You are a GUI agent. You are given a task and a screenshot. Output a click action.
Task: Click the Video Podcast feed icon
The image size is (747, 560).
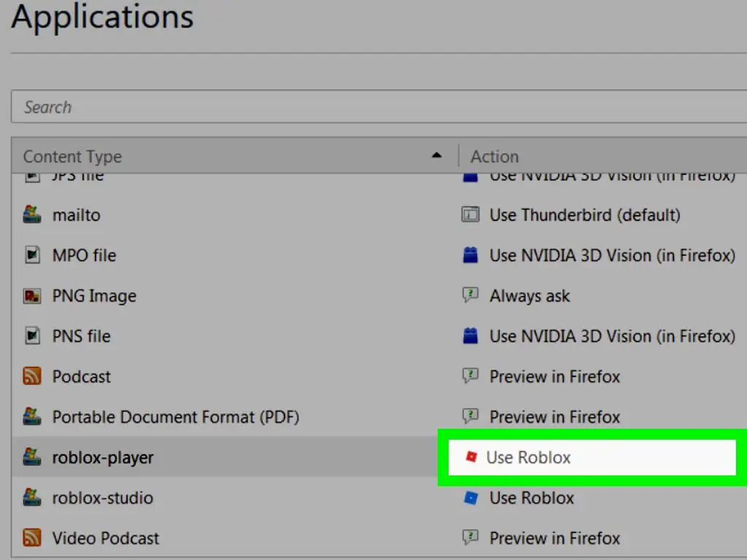tap(32, 537)
